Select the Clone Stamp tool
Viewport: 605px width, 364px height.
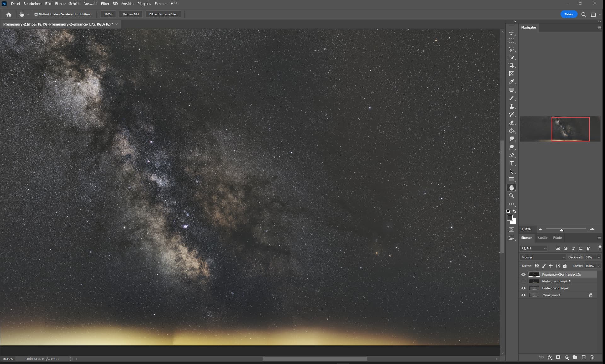[x=511, y=106]
